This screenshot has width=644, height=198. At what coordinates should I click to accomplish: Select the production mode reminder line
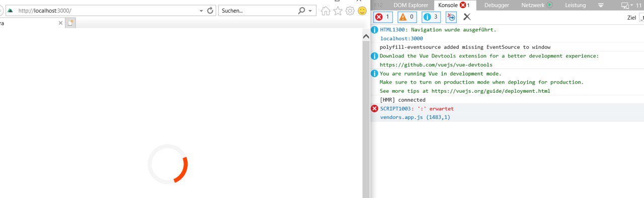(481, 82)
